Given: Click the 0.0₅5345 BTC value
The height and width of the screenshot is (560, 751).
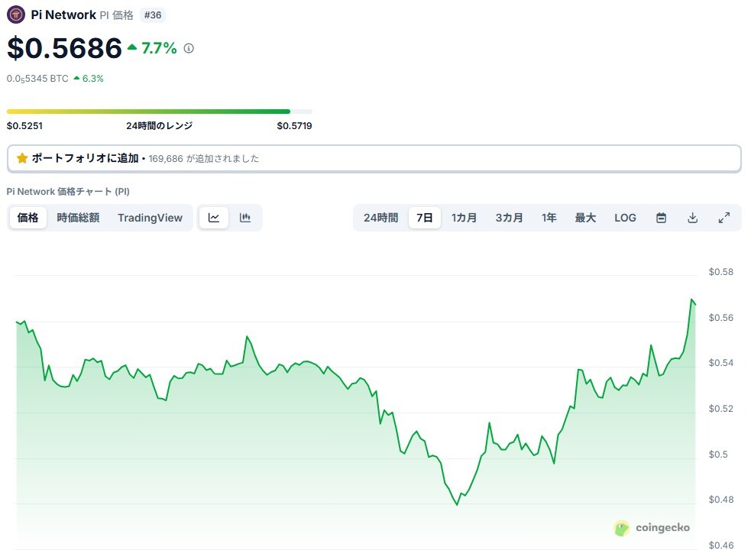Looking at the screenshot, I should pos(37,79).
